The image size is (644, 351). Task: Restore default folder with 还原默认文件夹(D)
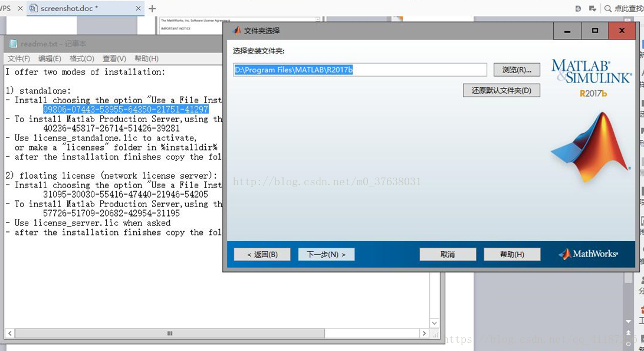pyautogui.click(x=501, y=90)
